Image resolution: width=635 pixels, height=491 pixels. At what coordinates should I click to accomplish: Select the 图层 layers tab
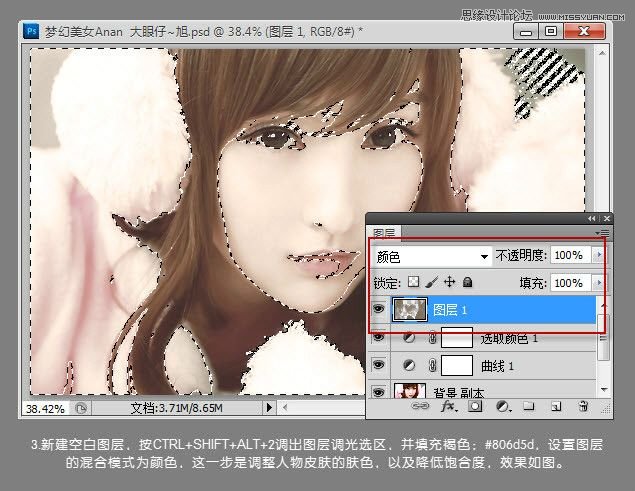[x=384, y=233]
